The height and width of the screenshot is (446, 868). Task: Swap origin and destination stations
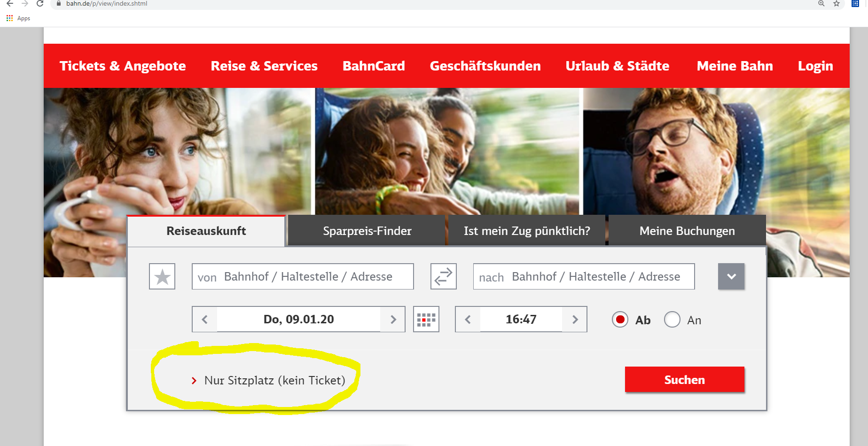point(443,276)
